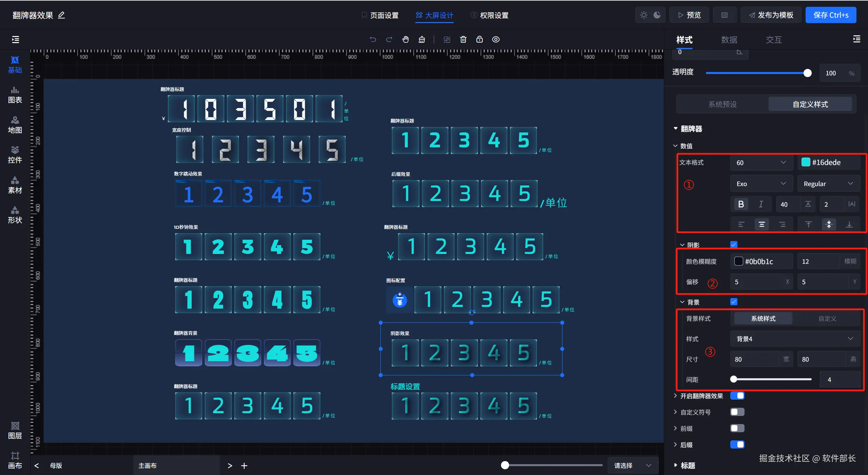Uncheck the 阴影 shadow checkbox
This screenshot has width=868, height=475.
(734, 244)
